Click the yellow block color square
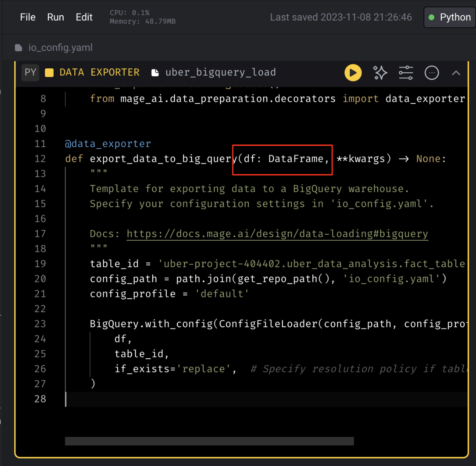This screenshot has width=476, height=466. tap(49, 73)
